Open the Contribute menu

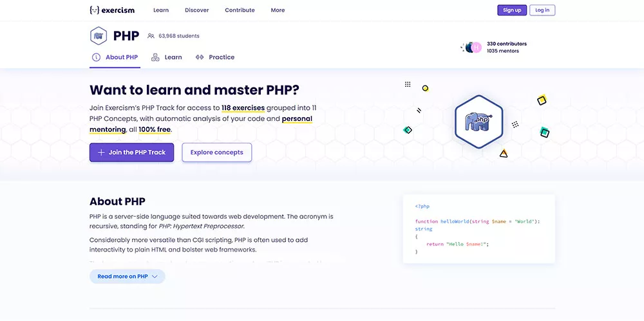click(x=240, y=10)
